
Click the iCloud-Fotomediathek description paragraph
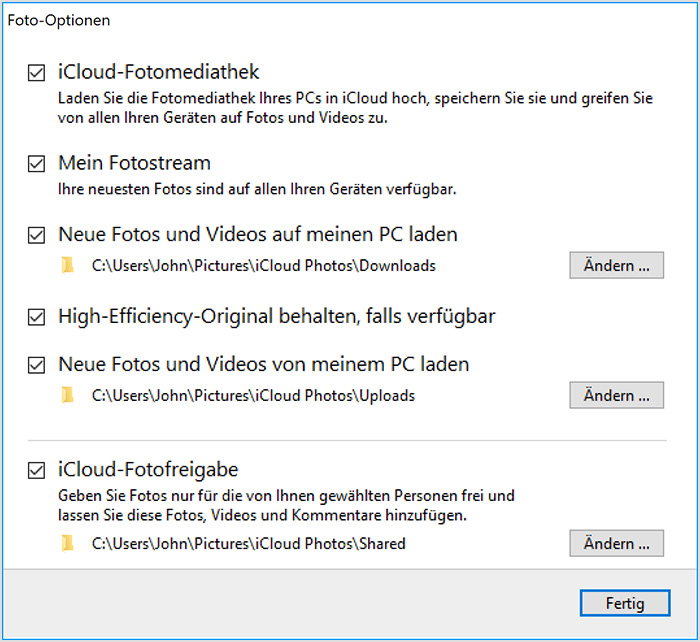tap(355, 108)
